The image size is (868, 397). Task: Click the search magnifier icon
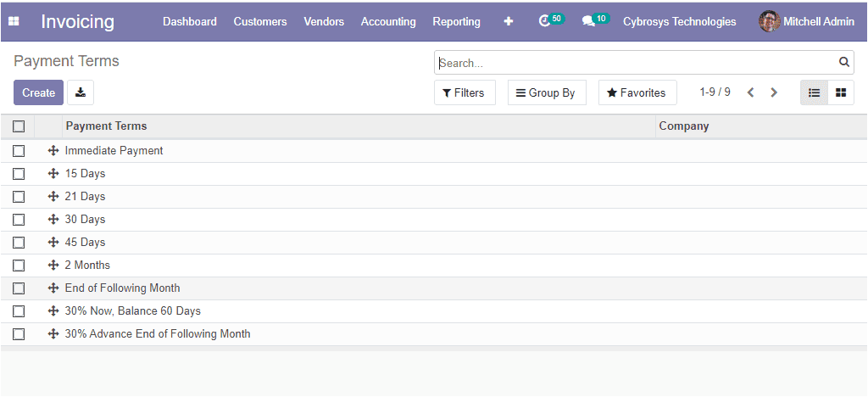[843, 62]
